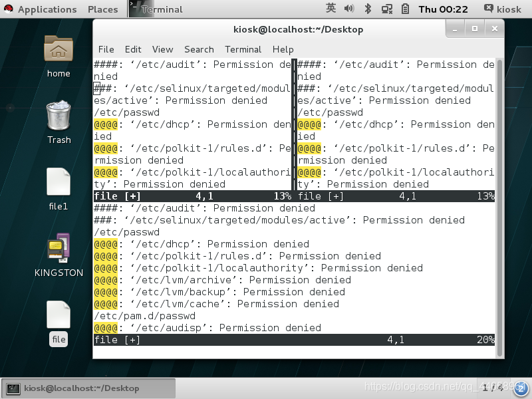The width and height of the screenshot is (532, 399).
Task: Maximize the terminal window
Action: [x=475, y=29]
